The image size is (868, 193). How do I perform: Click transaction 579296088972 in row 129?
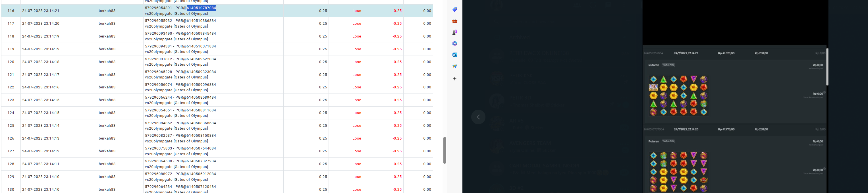click(180, 174)
